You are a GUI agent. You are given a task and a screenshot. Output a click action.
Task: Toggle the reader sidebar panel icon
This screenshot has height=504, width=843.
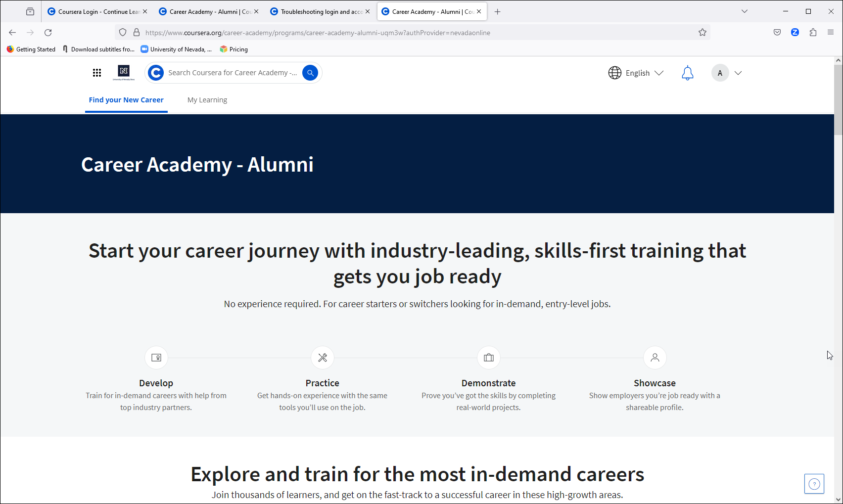click(x=30, y=11)
